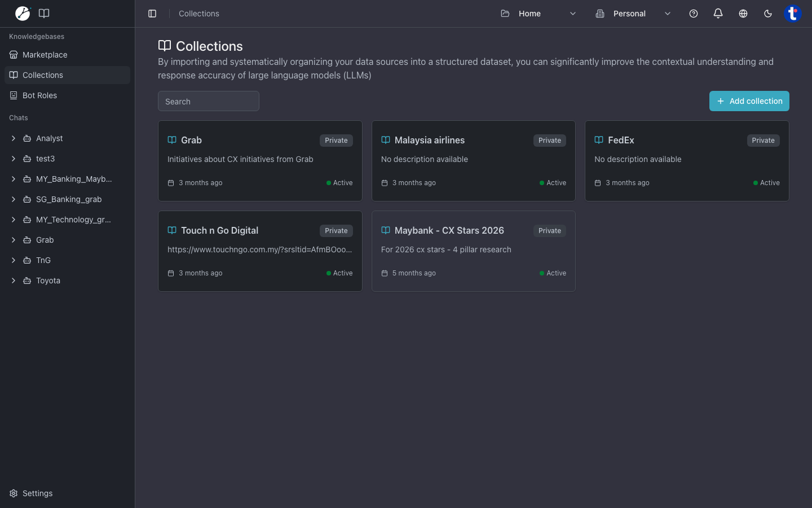Click the bot icon beside Analyst chat
This screenshot has width=812, height=508.
[x=27, y=138]
